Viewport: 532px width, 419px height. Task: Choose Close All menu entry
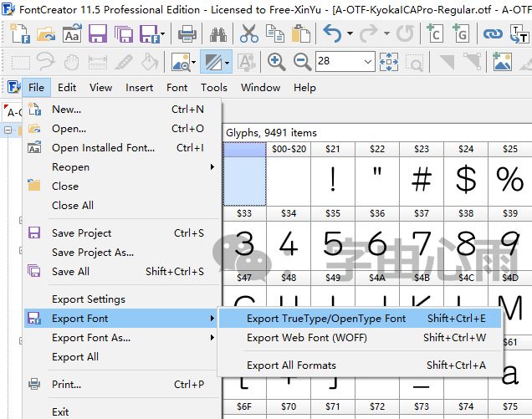click(122, 205)
